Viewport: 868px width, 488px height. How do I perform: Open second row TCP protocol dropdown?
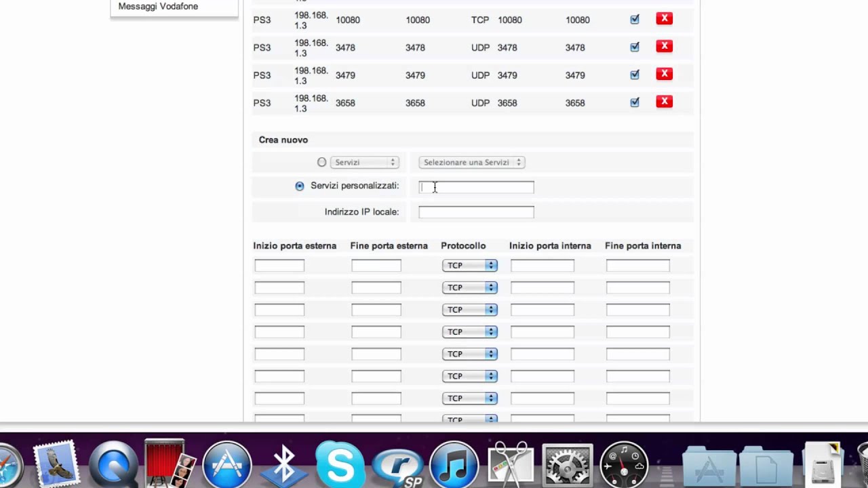(x=470, y=287)
